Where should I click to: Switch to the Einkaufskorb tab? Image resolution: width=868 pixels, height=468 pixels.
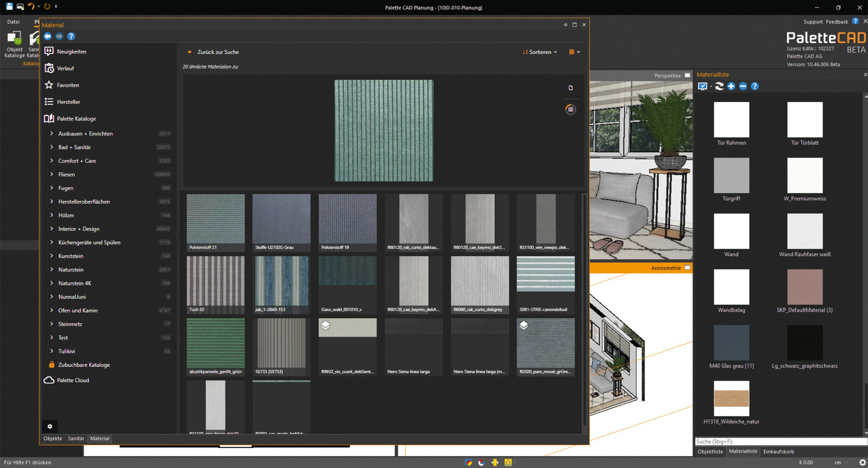pyautogui.click(x=778, y=452)
